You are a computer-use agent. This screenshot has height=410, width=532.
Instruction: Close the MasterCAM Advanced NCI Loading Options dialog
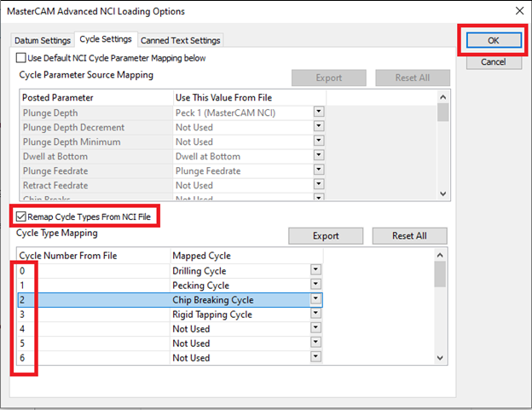click(519, 11)
